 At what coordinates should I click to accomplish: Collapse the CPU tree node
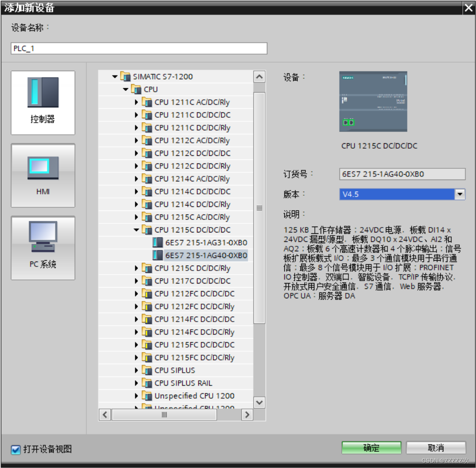pos(126,89)
